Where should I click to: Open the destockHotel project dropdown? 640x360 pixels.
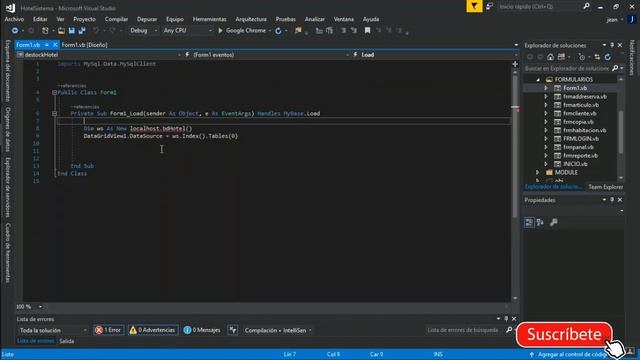coord(99,55)
